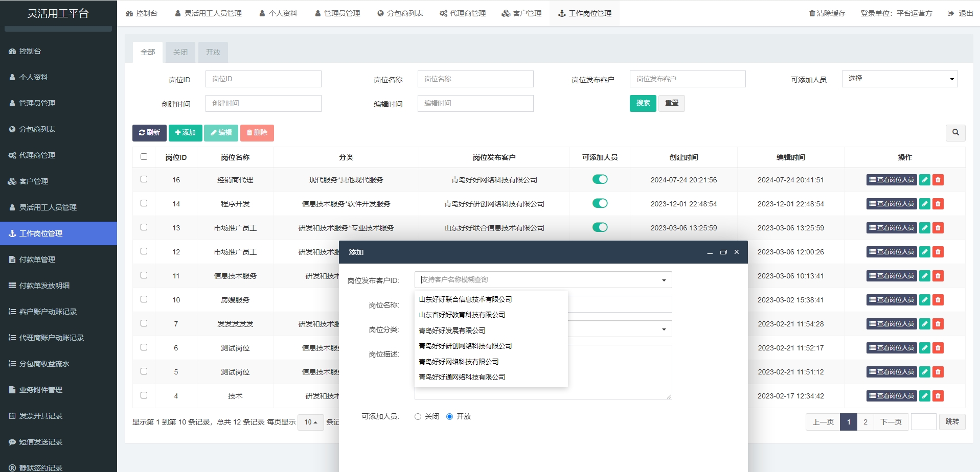Select 代理商管理 from the sidebar
The width and height of the screenshot is (980, 472).
click(36, 155)
